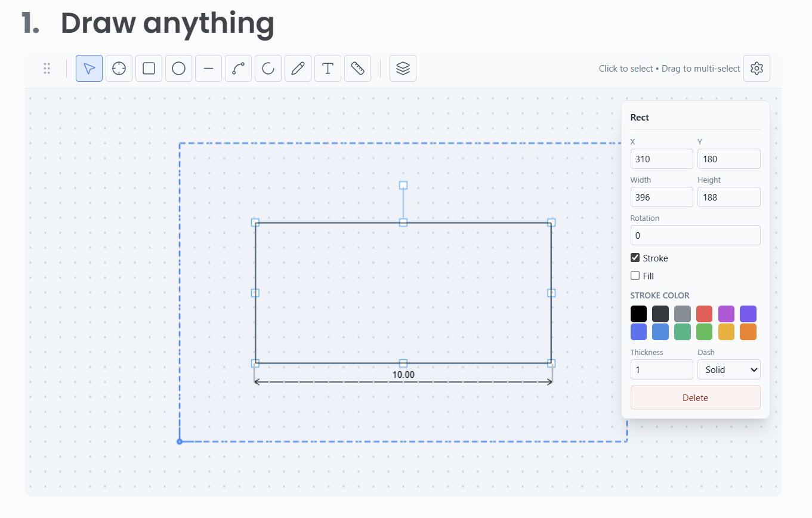Focus the Height input field
812x518 pixels.
click(x=729, y=197)
